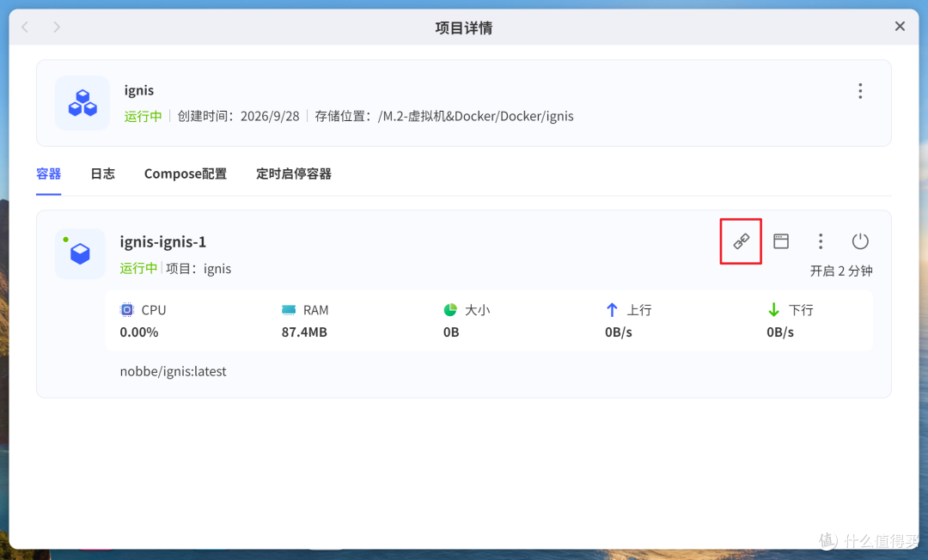This screenshot has width=928, height=560.
Task: Click the project's 运行中 status next to 创建时间
Action: 143,116
